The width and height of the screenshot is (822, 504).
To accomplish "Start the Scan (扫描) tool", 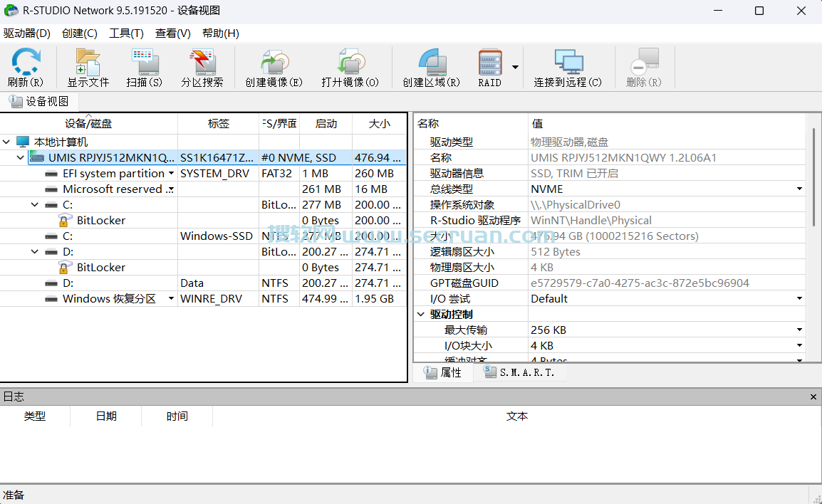I will point(144,62).
